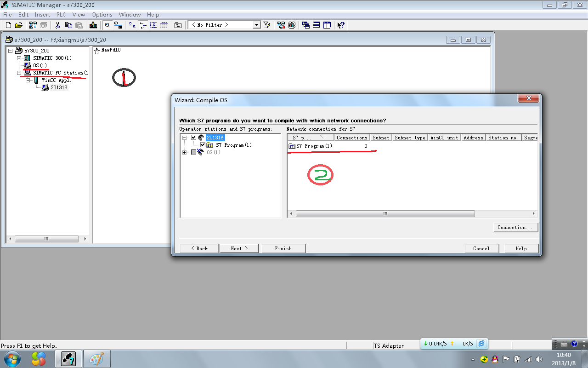588x368 pixels.
Task: Click the S7 Memory Card toolbar icon
Action: point(44,25)
